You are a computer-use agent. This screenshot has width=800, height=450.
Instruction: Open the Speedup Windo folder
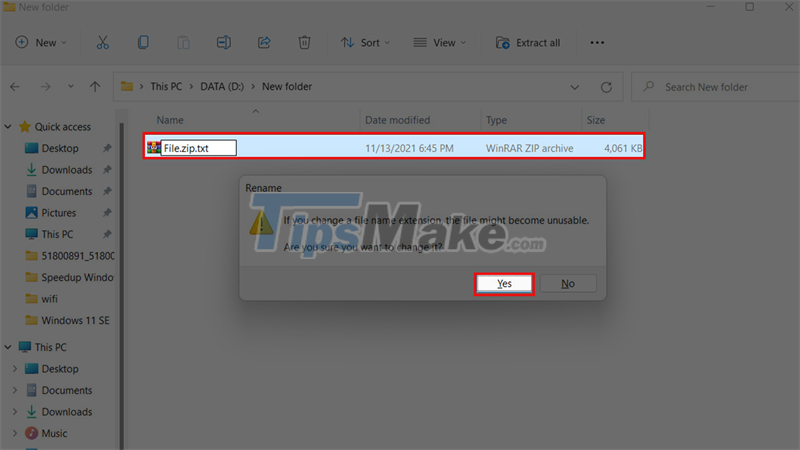pyautogui.click(x=70, y=277)
